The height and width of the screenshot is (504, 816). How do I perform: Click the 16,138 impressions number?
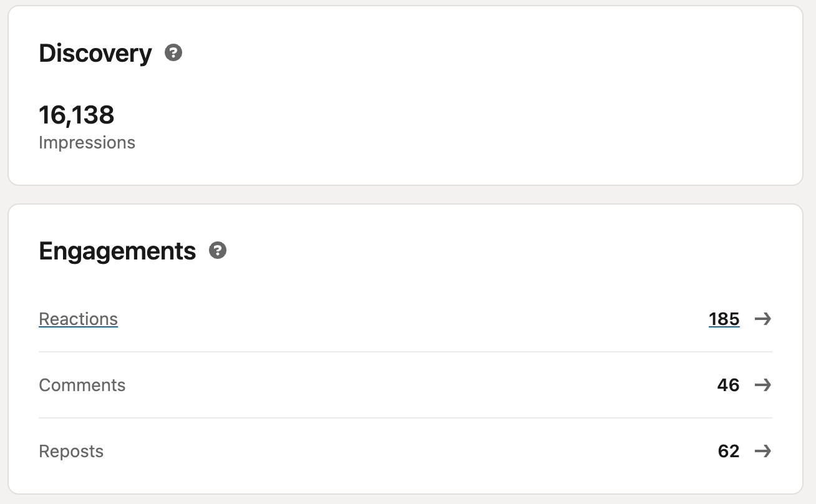coord(77,115)
